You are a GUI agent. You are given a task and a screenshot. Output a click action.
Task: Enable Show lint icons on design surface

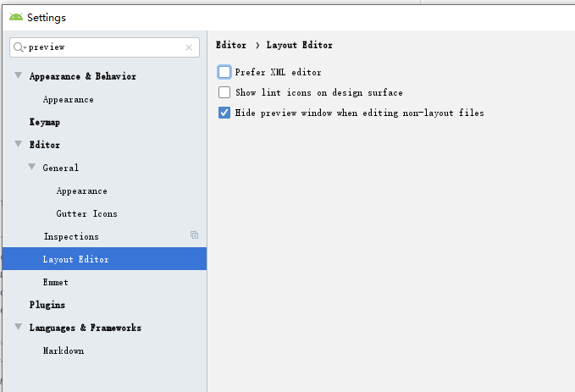(224, 92)
